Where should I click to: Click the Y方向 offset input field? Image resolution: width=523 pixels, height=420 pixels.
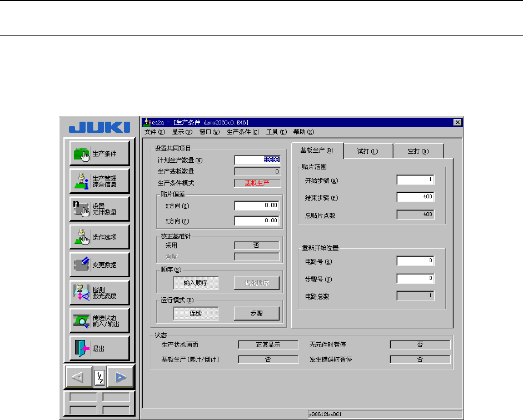(x=257, y=221)
